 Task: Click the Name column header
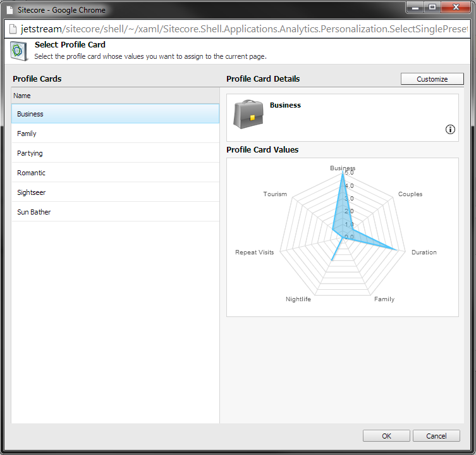[115, 96]
